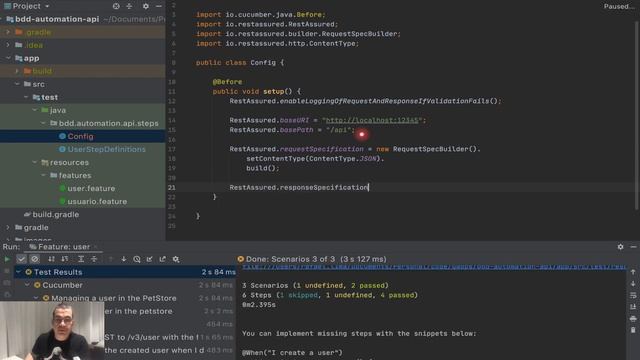The image size is (640, 360).
Task: Open file link in console output
Action: click(x=434, y=267)
